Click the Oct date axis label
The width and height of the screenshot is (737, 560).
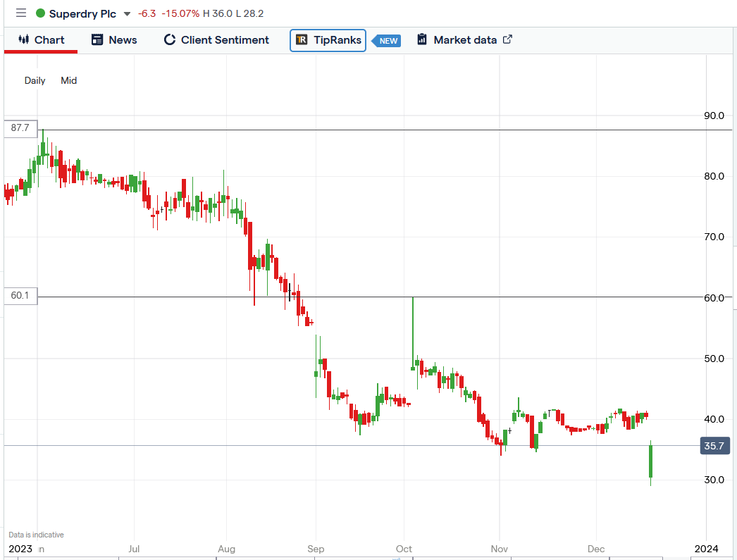(x=404, y=549)
